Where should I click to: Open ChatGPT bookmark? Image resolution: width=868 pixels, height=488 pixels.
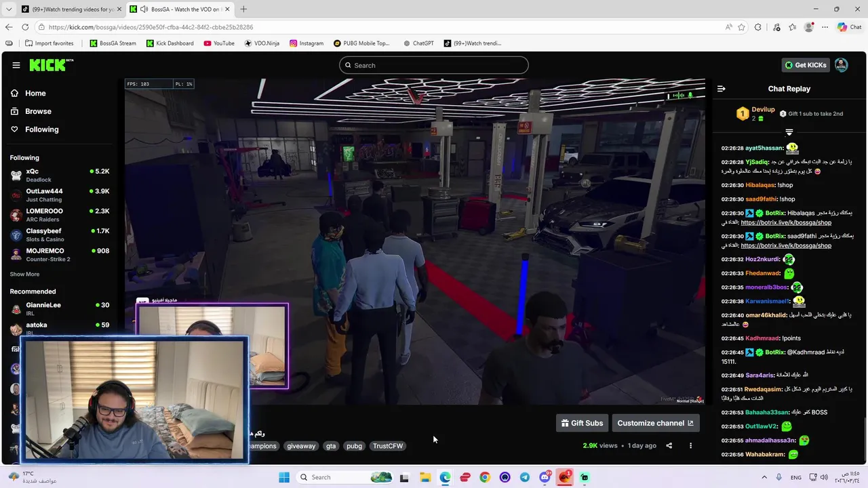[418, 43]
